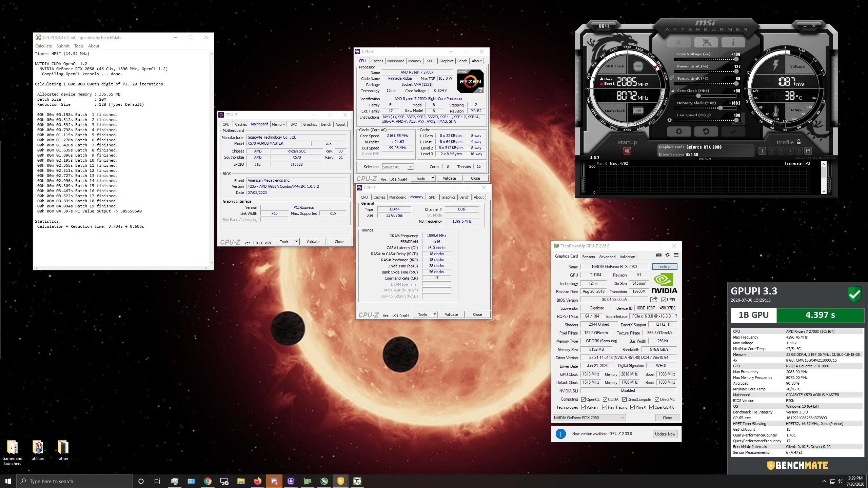Adjust the Memory Clock (MHz) slider
Viewport: 868px width, 488px height.
coord(705,108)
